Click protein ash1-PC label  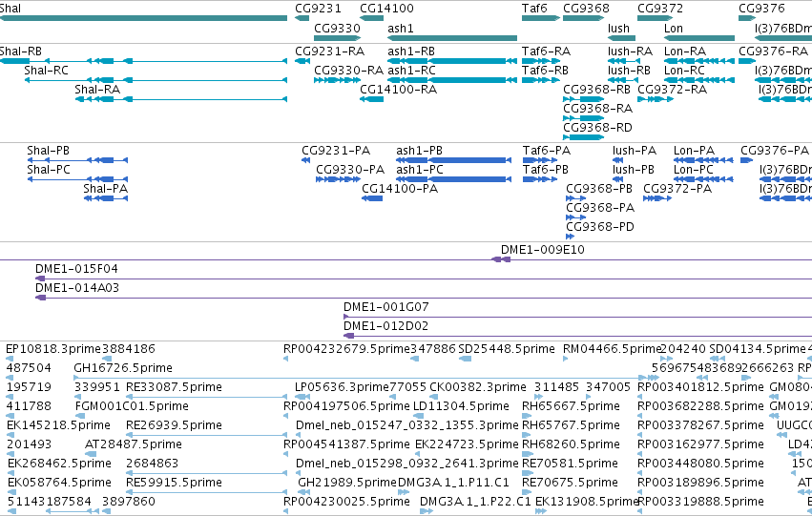click(420, 170)
